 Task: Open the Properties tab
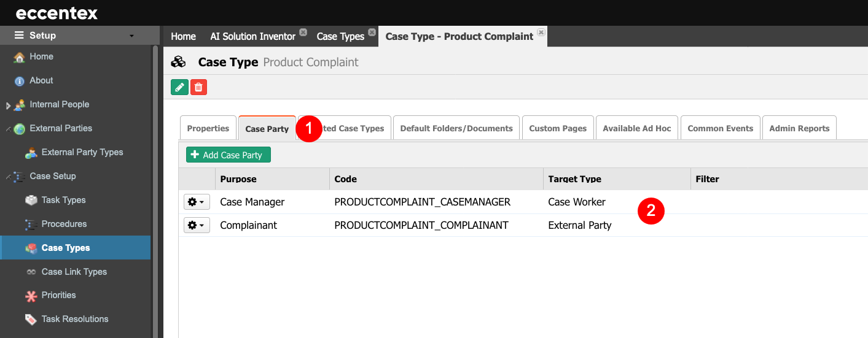(x=208, y=128)
